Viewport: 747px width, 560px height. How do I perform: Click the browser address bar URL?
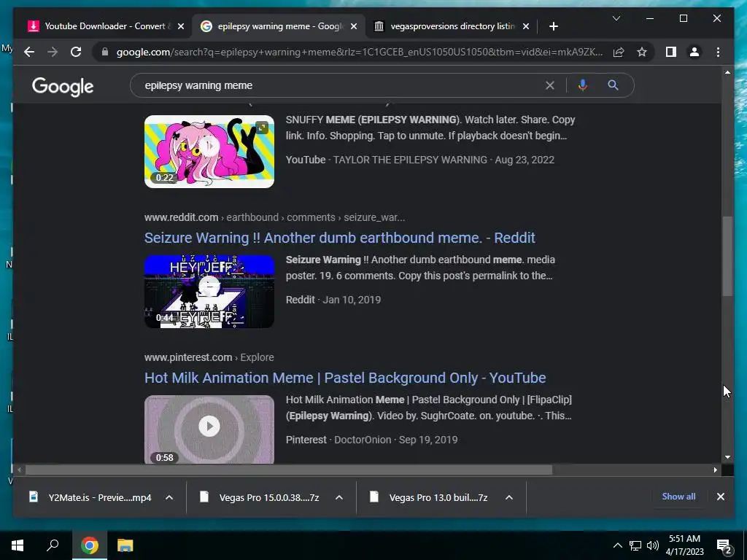[x=360, y=52]
